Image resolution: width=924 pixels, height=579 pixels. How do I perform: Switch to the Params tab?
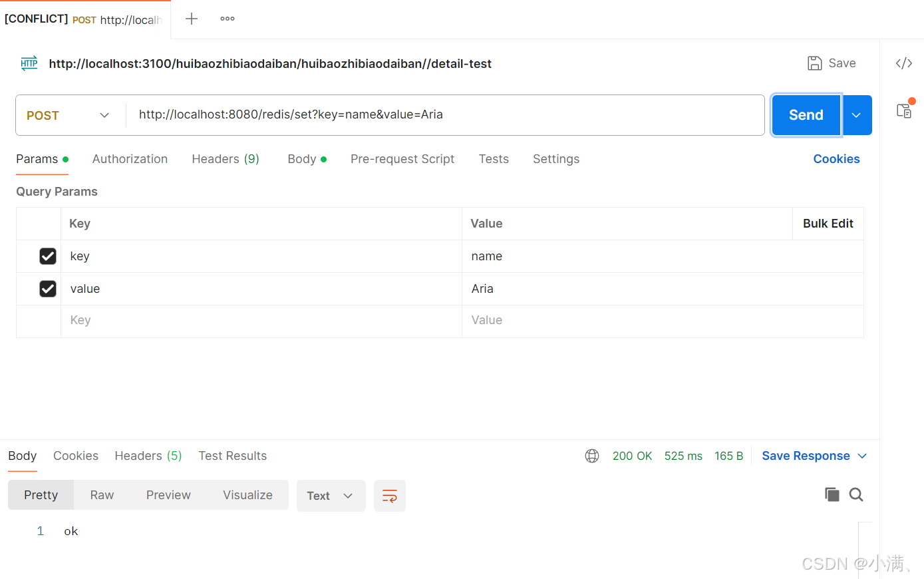(43, 159)
